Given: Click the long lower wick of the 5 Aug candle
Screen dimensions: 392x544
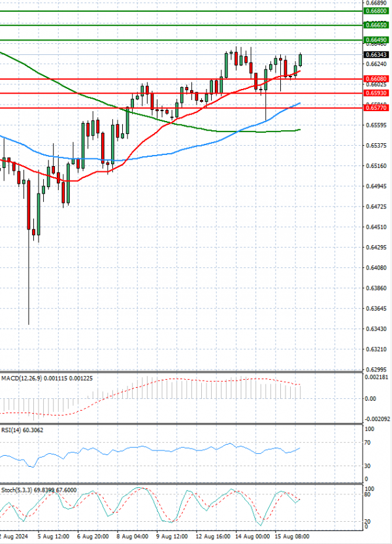Looking at the screenshot, I should pos(29,277).
